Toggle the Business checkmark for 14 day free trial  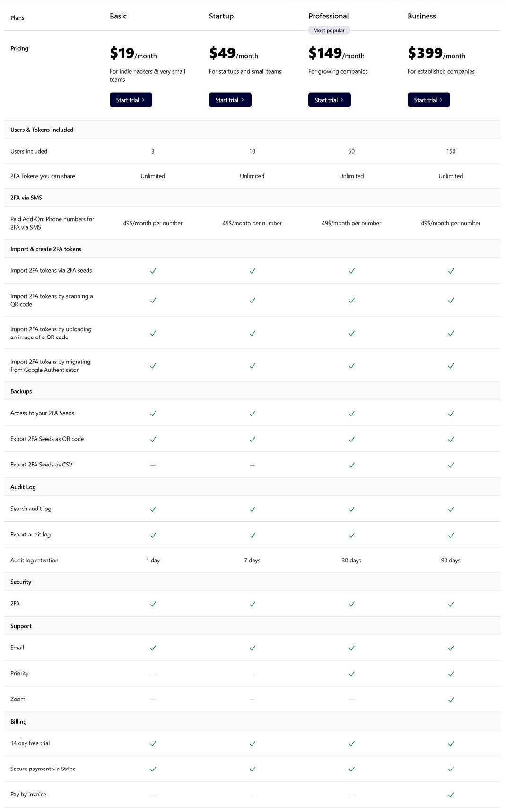click(x=450, y=743)
